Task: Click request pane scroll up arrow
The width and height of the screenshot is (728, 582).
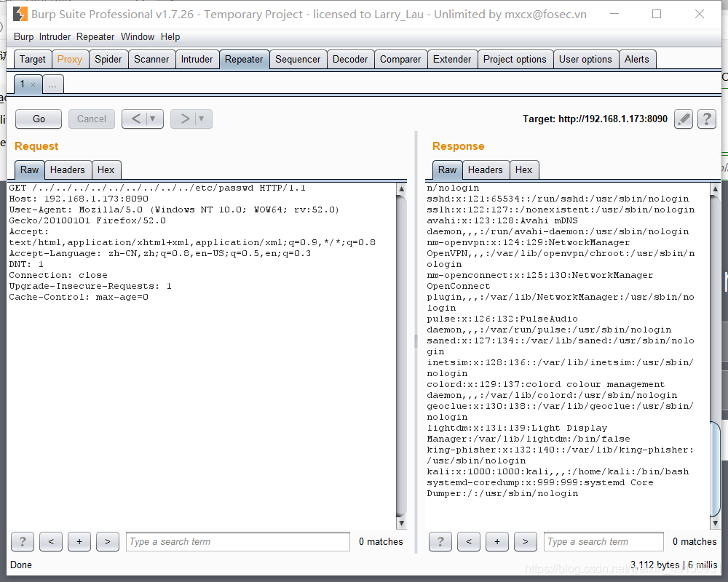Action: coord(402,189)
